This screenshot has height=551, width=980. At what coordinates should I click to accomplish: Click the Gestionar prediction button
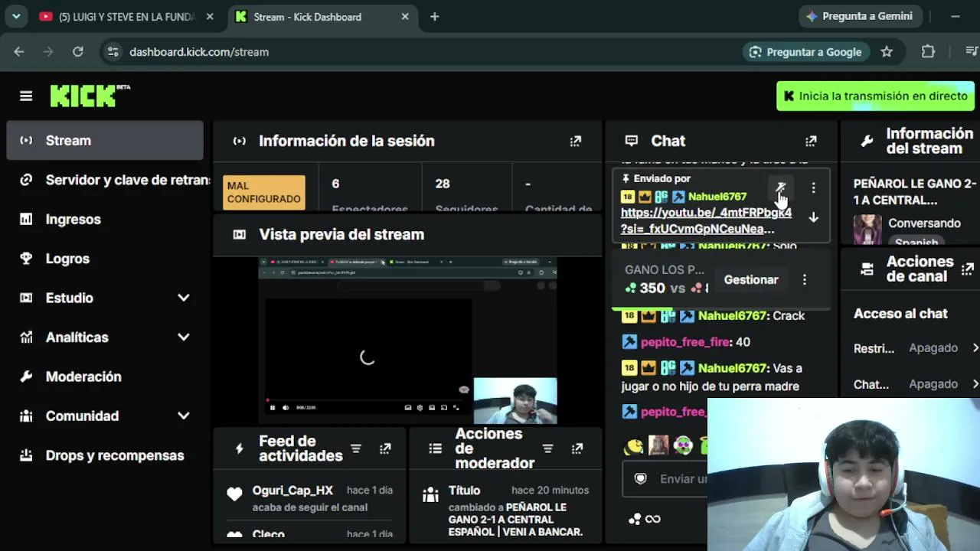click(x=751, y=280)
